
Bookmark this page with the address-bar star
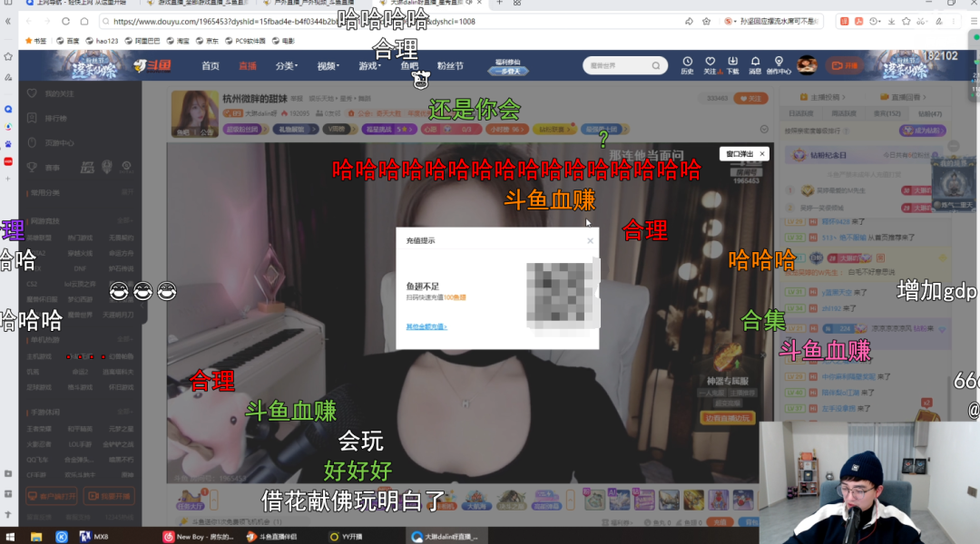tap(706, 21)
